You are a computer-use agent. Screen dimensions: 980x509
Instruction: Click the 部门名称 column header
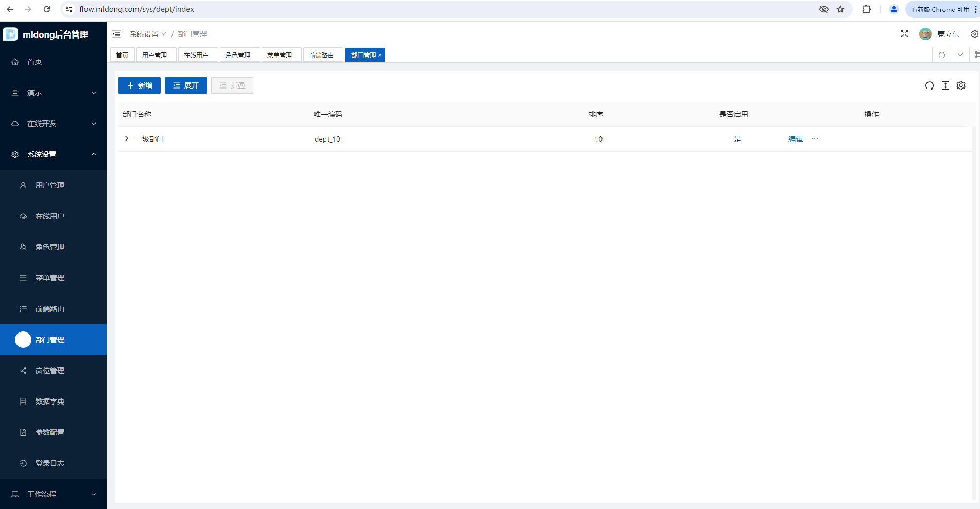[137, 114]
